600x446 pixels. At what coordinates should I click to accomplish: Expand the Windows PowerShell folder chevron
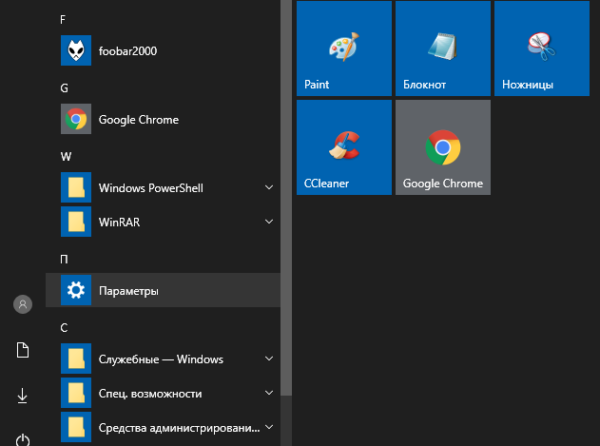pyautogui.click(x=269, y=187)
